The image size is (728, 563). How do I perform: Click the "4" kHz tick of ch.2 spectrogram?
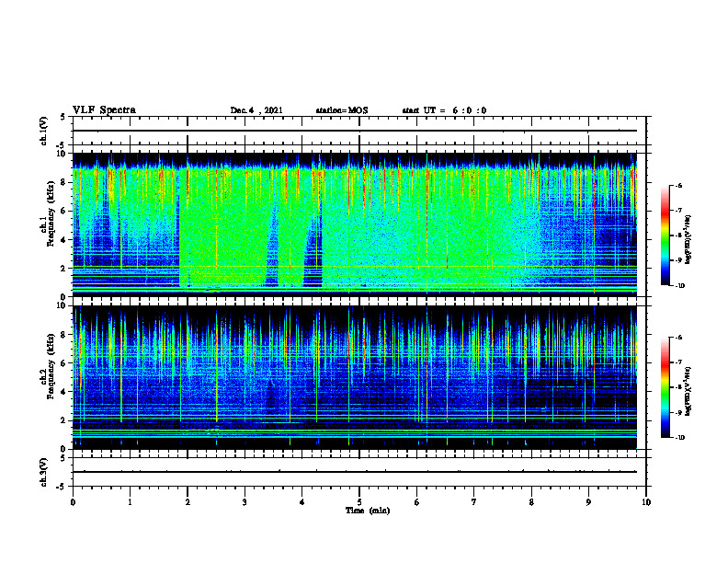[64, 392]
